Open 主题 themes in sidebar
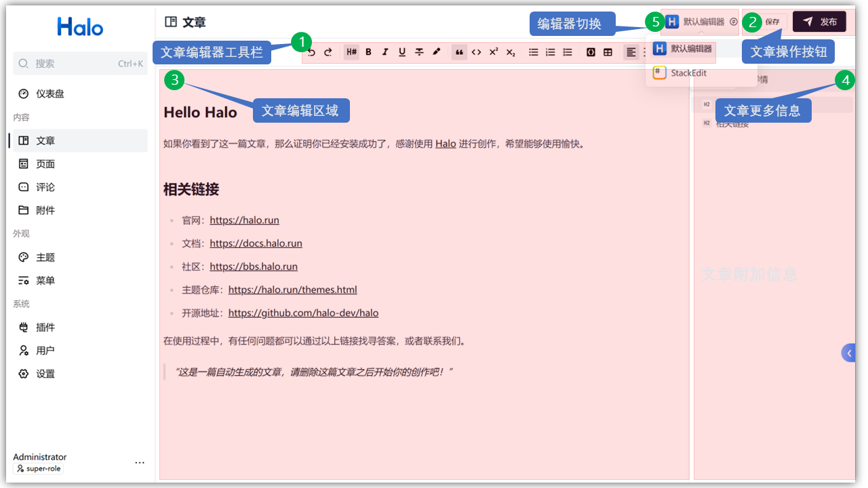 pyautogui.click(x=80, y=258)
